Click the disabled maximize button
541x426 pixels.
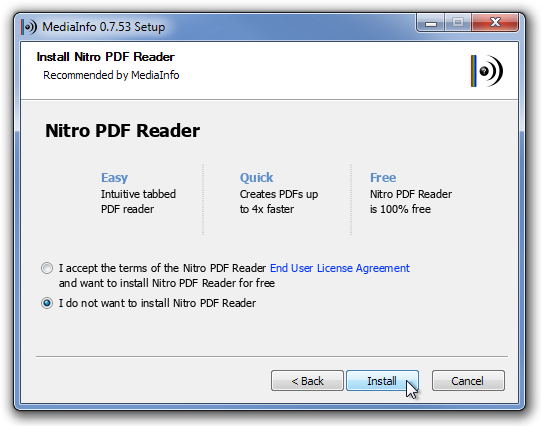458,23
